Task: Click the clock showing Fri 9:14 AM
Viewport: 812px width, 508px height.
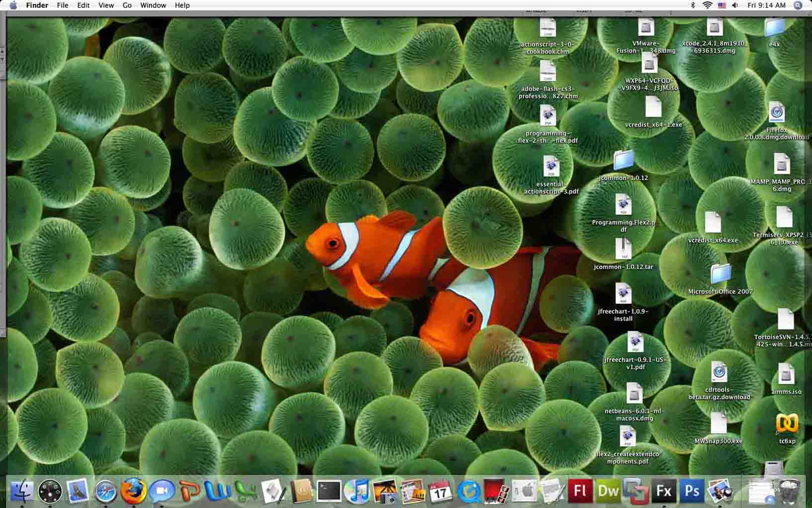Action: click(x=766, y=5)
